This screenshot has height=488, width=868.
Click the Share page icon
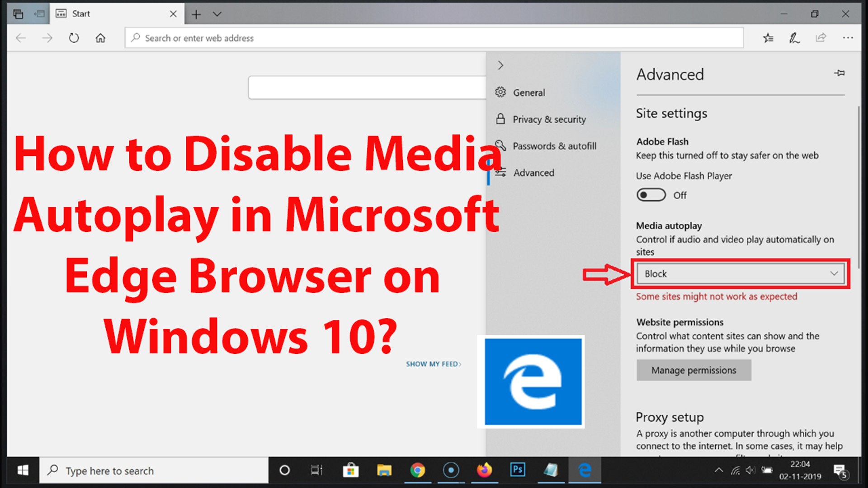821,38
